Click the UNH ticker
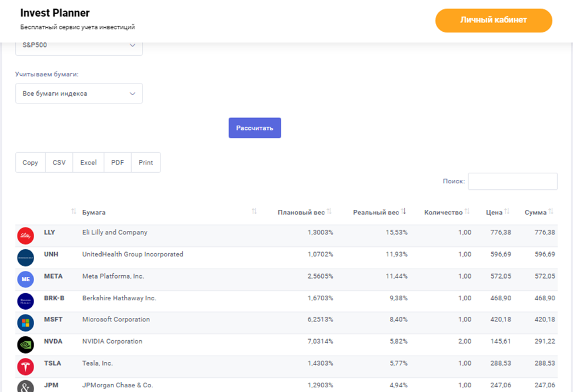The image size is (573, 392). point(51,254)
